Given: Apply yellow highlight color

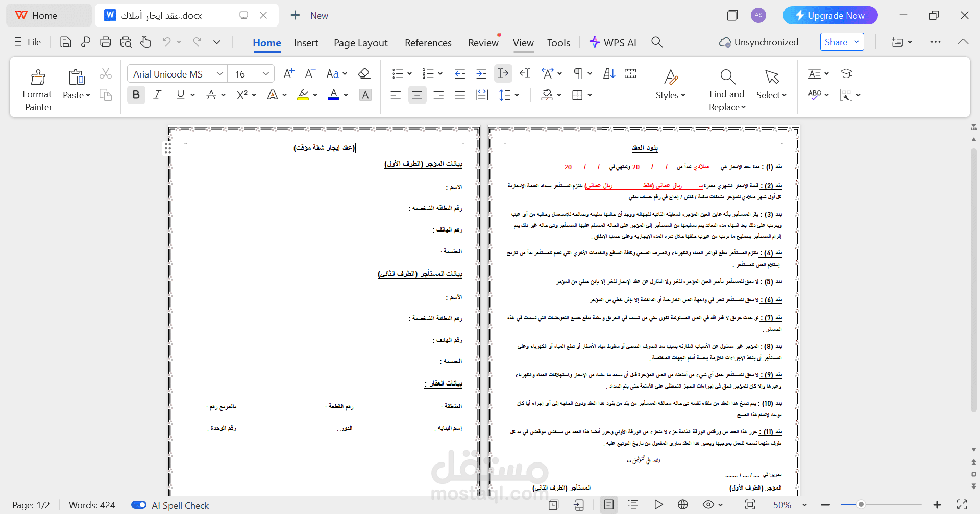Looking at the screenshot, I should pyautogui.click(x=303, y=95).
